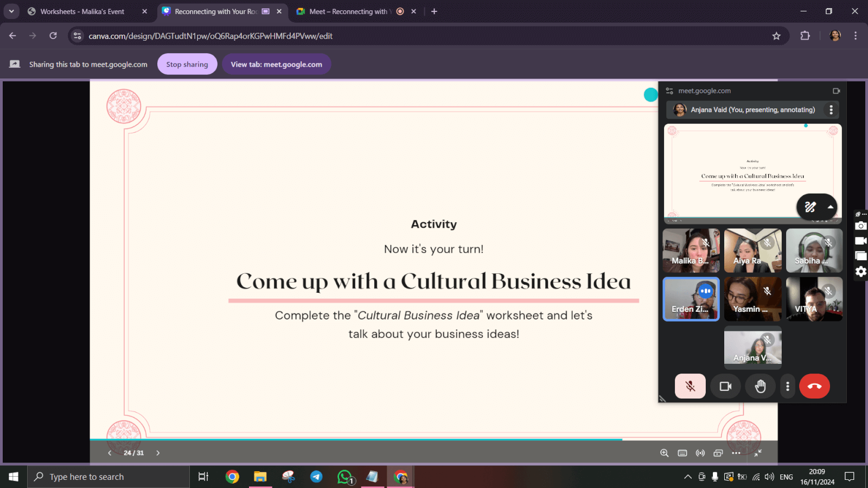The height and width of the screenshot is (488, 868).
Task: Open presenter view window icon
Action: coord(718,453)
